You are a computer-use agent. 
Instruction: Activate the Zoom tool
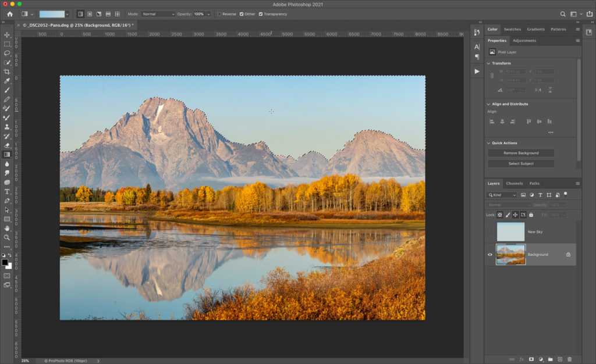[7, 237]
